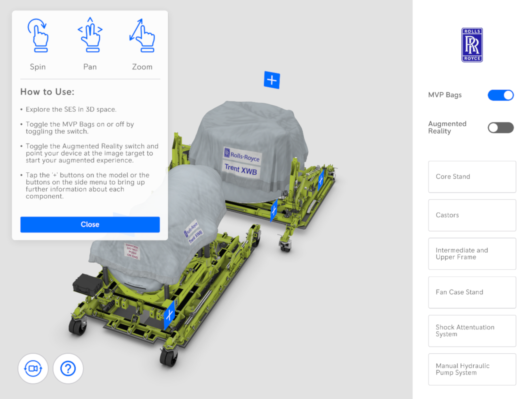The height and width of the screenshot is (399, 532).
Task: Tap the Zoom gesture icon
Action: tap(142, 35)
